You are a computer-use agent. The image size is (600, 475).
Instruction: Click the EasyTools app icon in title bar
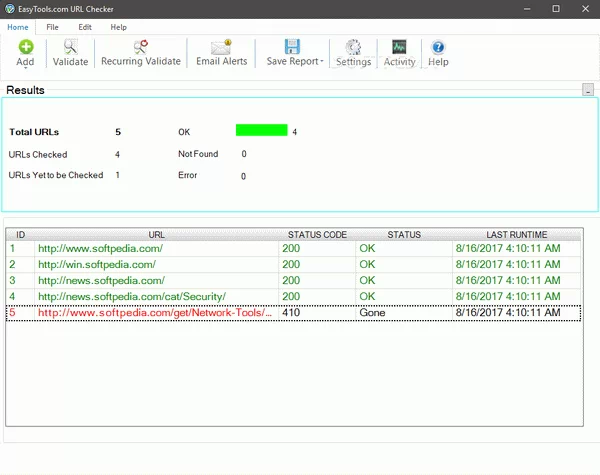point(10,9)
